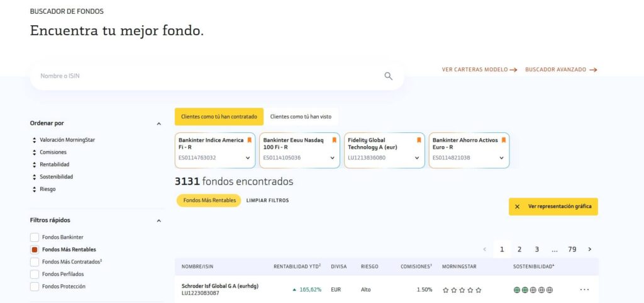Click the 3131 fondos encontrados count
Screen dimensions: 644x303
pos(234,181)
